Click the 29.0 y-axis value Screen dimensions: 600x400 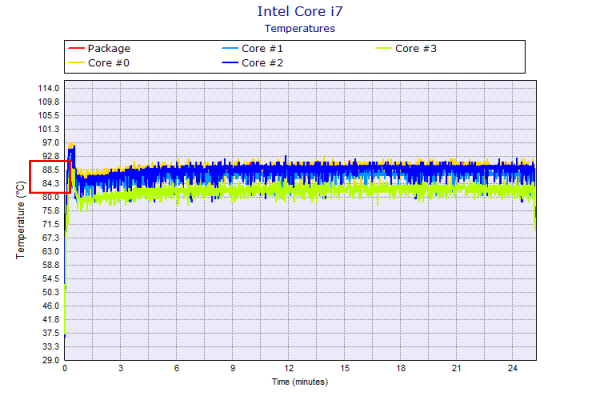coord(51,360)
